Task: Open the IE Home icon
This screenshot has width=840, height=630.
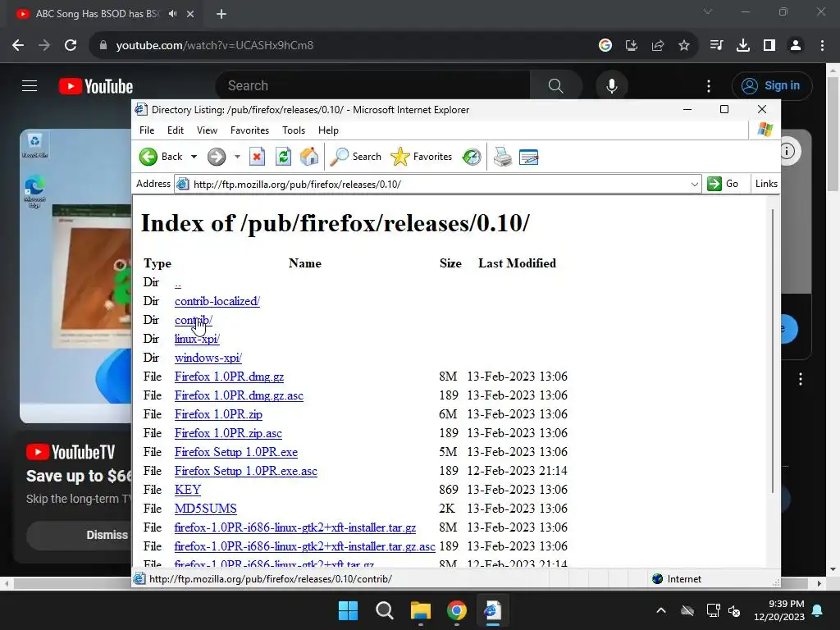Action: (x=309, y=157)
